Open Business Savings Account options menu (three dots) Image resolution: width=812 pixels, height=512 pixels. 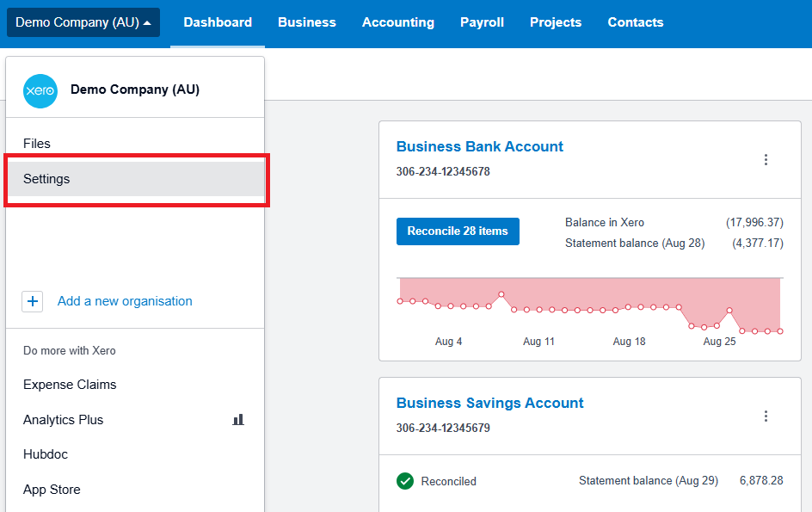[x=766, y=416]
